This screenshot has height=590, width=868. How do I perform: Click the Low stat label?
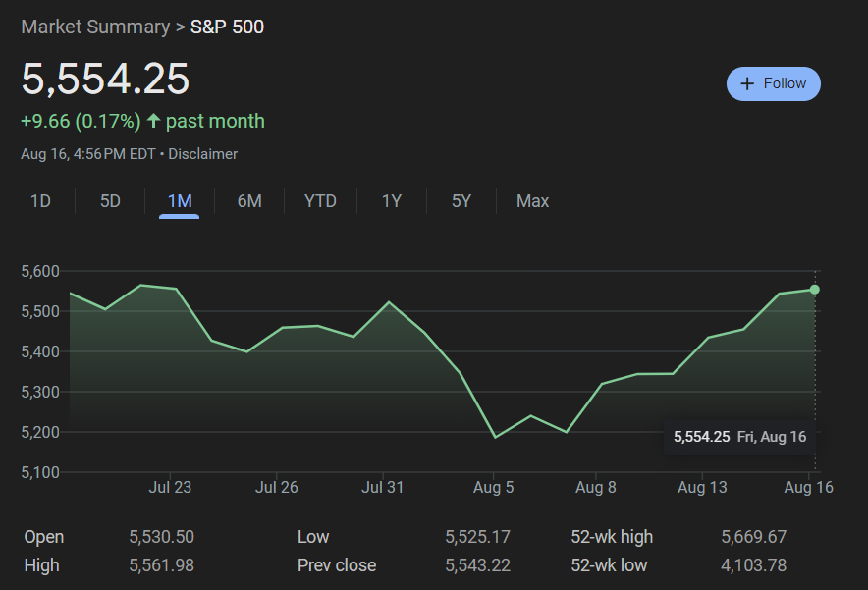[x=313, y=537]
